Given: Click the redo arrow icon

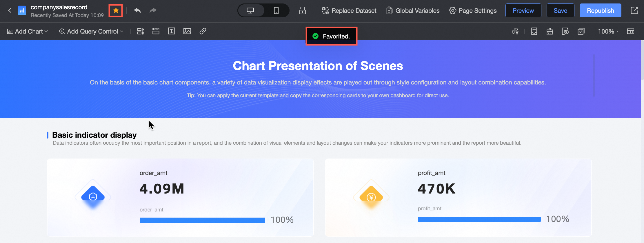Looking at the screenshot, I should [153, 11].
